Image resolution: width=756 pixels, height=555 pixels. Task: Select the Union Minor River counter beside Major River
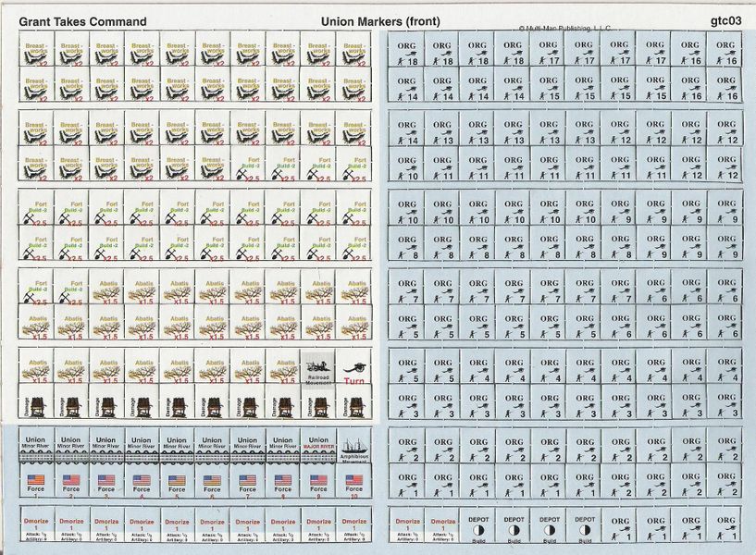pos(283,446)
